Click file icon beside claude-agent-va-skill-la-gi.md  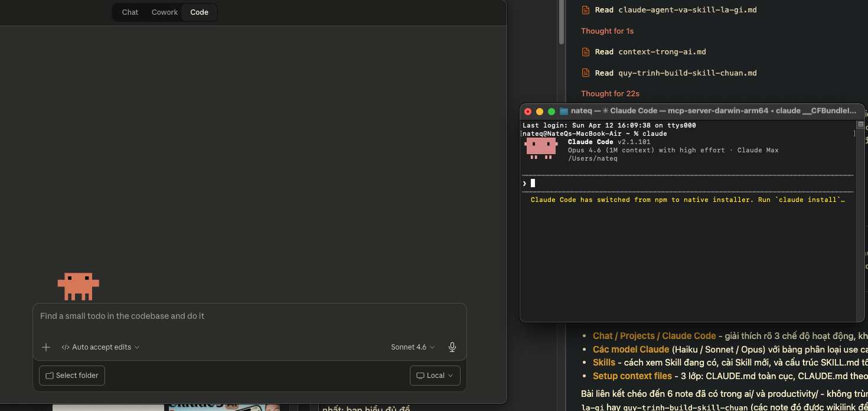click(x=586, y=10)
